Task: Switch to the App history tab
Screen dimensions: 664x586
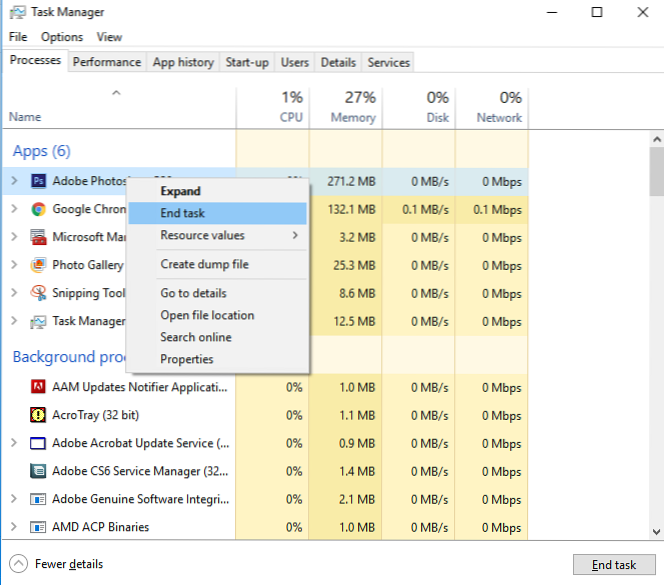Action: point(183,62)
